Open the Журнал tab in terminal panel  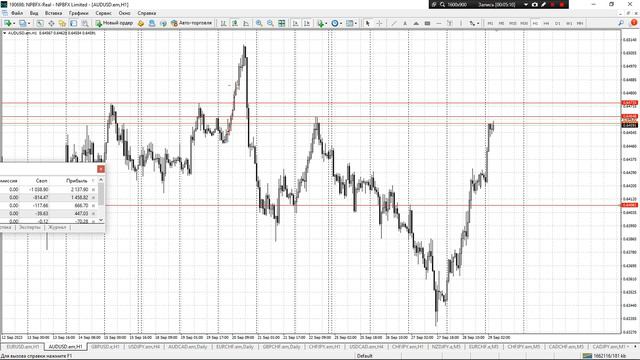(57, 227)
